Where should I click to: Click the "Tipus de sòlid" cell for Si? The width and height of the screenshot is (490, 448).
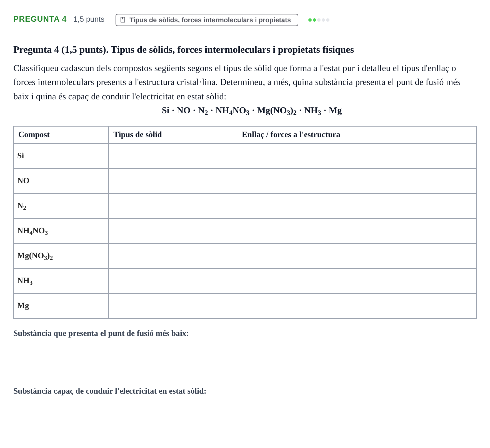[173, 156]
